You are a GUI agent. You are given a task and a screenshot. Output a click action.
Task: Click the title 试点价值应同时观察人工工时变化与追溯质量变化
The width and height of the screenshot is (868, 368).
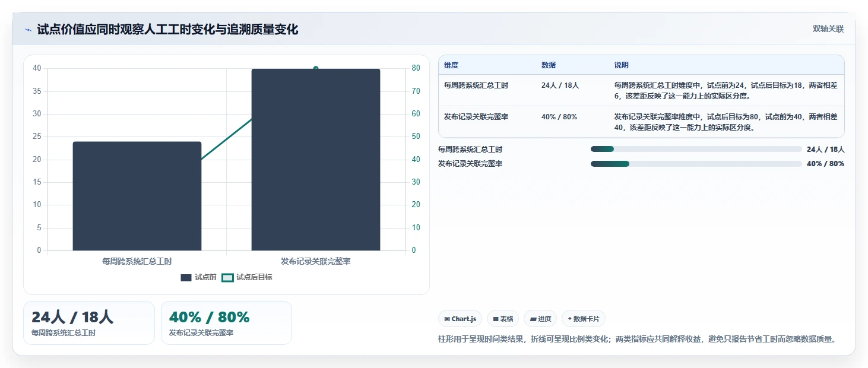167,30
